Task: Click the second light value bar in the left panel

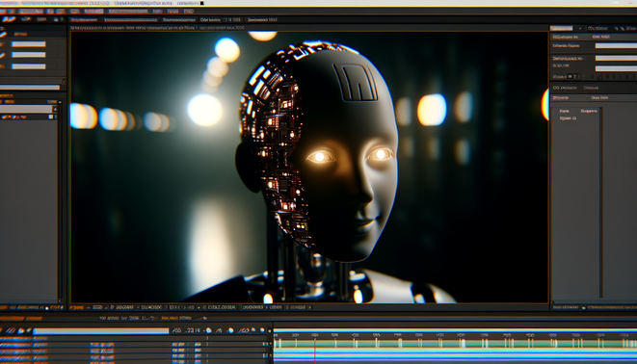Action: pyautogui.click(x=29, y=55)
